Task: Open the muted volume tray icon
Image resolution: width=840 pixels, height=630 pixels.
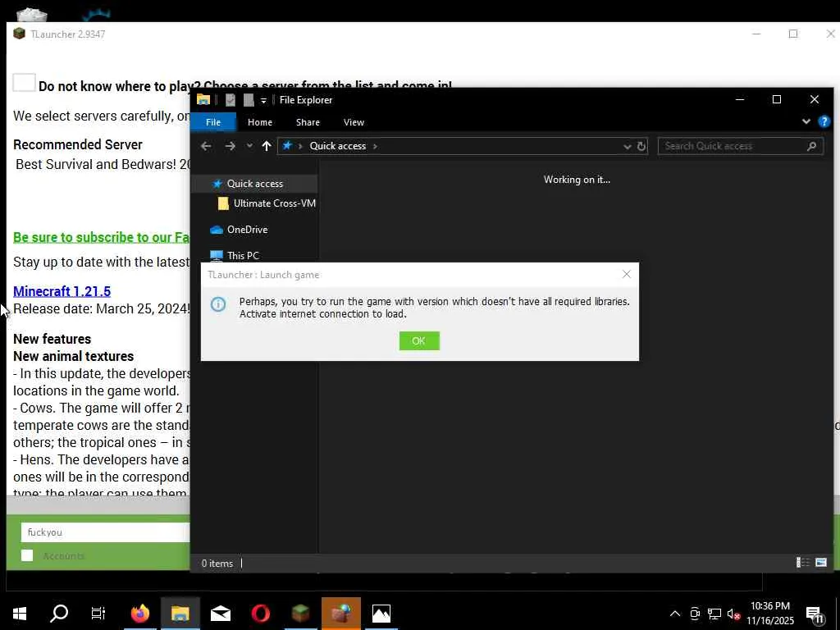Action: 734,614
